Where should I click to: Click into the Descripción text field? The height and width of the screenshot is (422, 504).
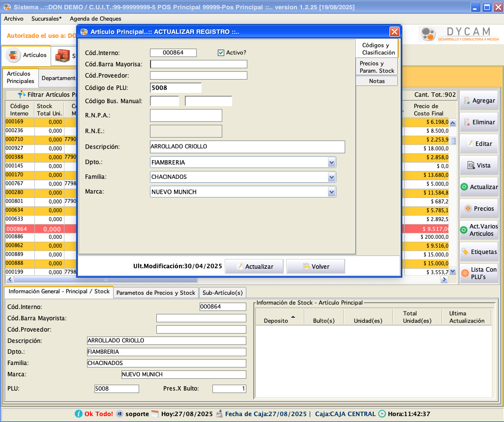[x=247, y=146]
